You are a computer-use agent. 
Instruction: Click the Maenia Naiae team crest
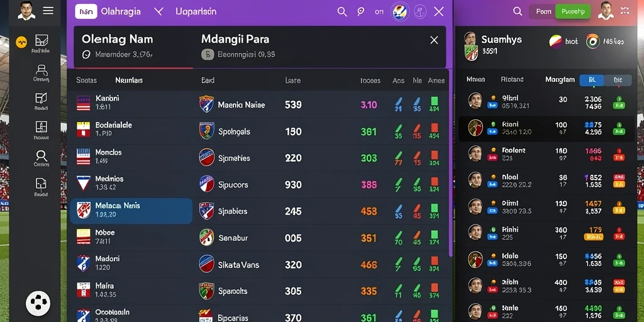pos(206,104)
